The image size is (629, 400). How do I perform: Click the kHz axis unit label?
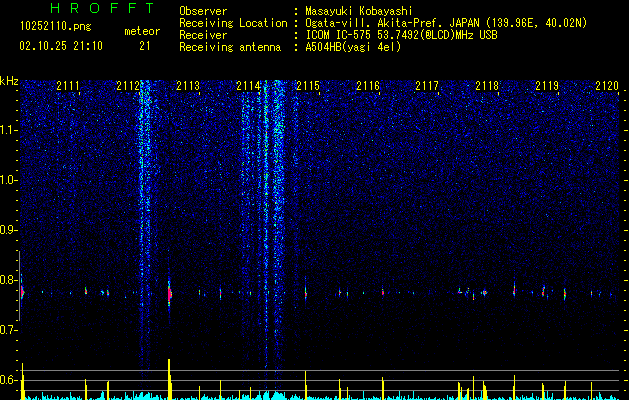[9, 81]
